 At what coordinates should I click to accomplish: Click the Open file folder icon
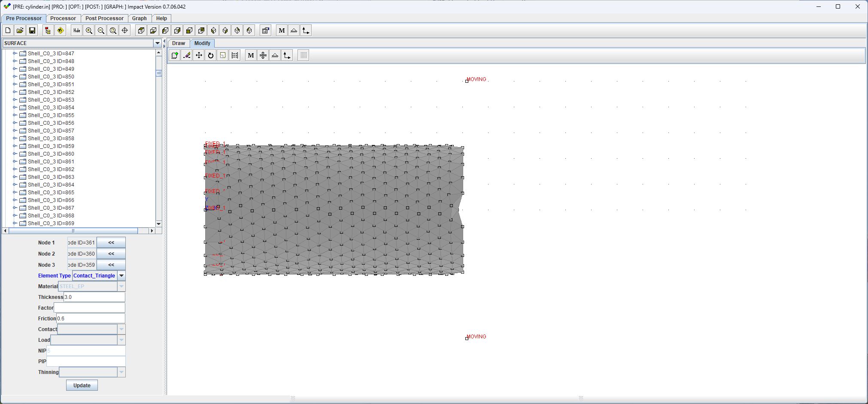pyautogui.click(x=20, y=30)
